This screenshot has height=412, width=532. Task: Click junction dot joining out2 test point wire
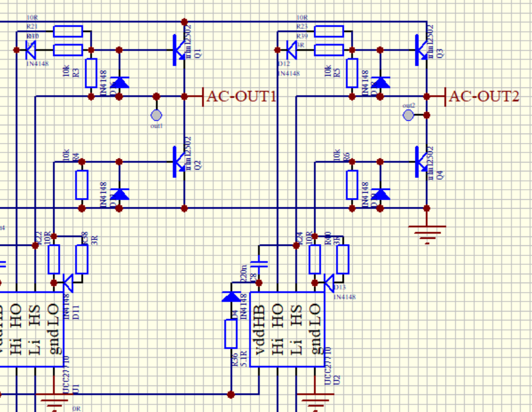pyautogui.click(x=427, y=115)
